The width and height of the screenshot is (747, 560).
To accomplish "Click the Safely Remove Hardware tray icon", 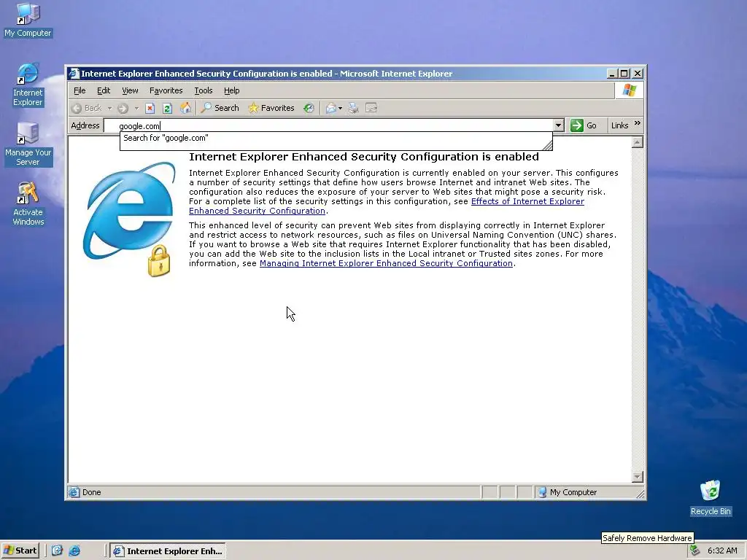I will tap(695, 551).
